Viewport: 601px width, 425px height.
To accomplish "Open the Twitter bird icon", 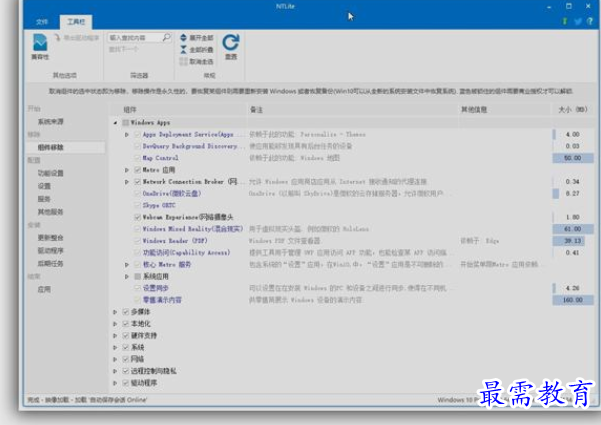I will tap(578, 21).
